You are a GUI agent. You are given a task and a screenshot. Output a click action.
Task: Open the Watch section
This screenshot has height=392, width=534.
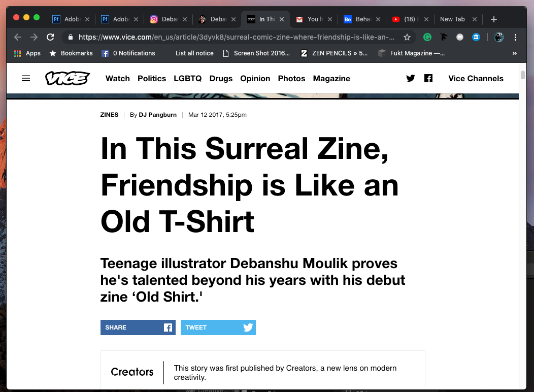tap(117, 78)
